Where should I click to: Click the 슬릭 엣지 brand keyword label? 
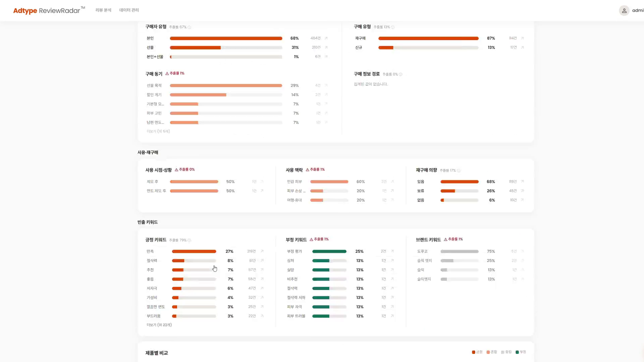pyautogui.click(x=424, y=260)
